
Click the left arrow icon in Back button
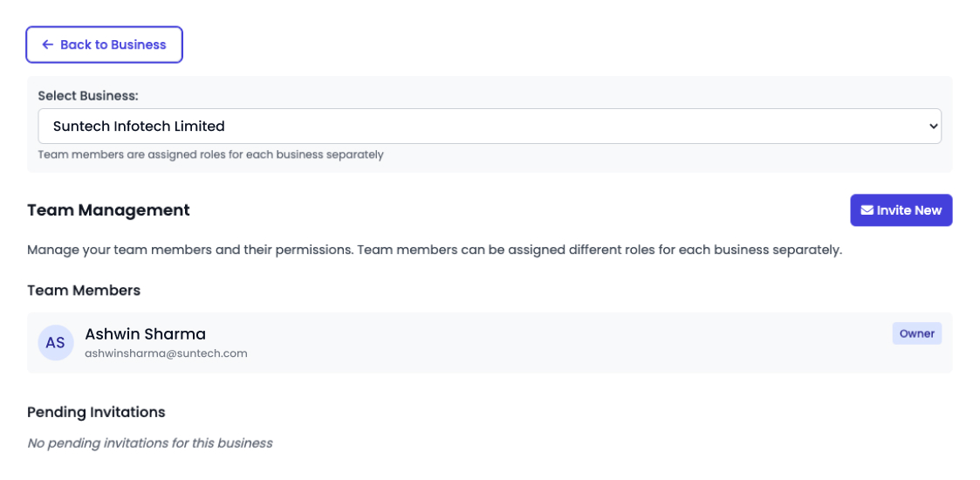(x=47, y=45)
